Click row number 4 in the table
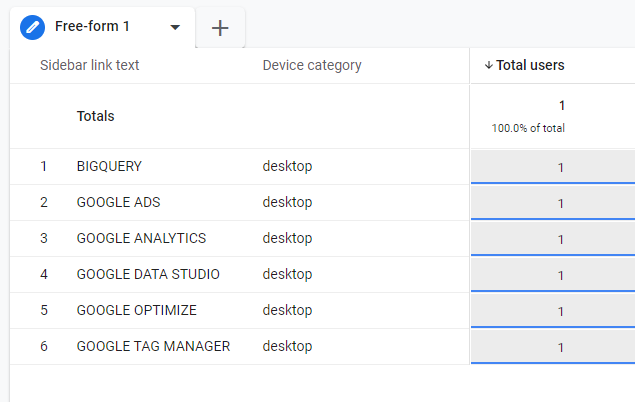635x402 pixels. (44, 274)
